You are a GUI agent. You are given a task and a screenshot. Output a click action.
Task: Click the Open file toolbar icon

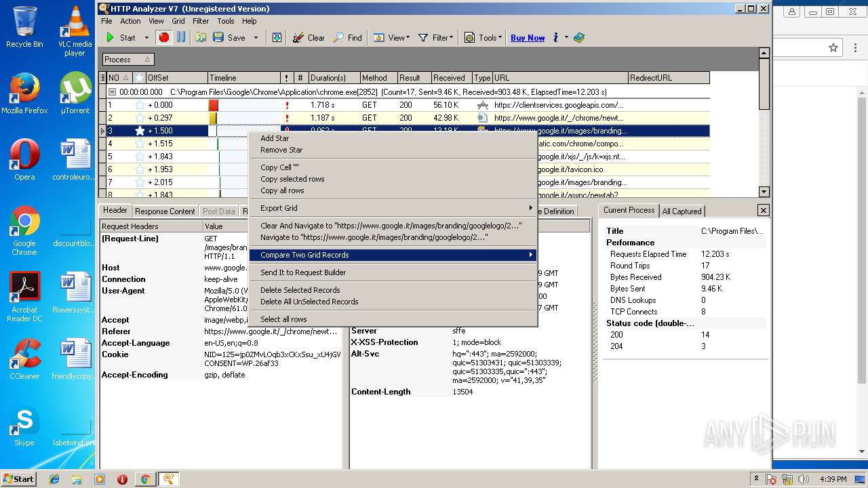tap(201, 38)
